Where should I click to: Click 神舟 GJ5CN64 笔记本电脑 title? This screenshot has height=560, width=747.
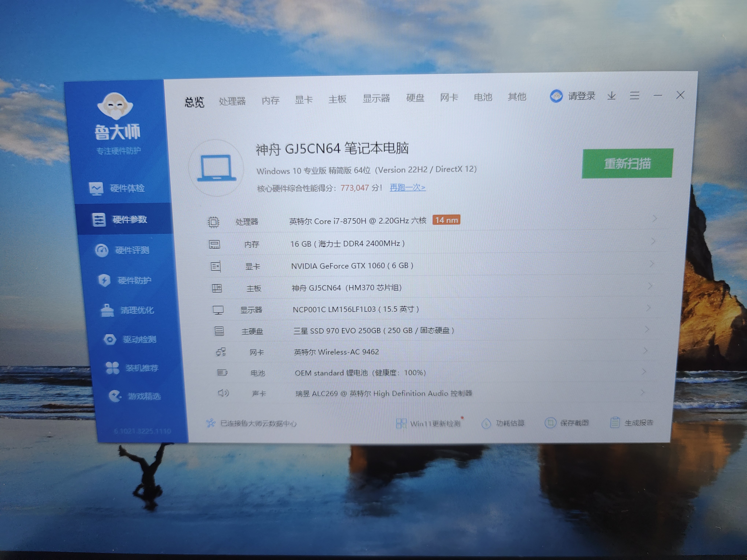click(x=332, y=149)
